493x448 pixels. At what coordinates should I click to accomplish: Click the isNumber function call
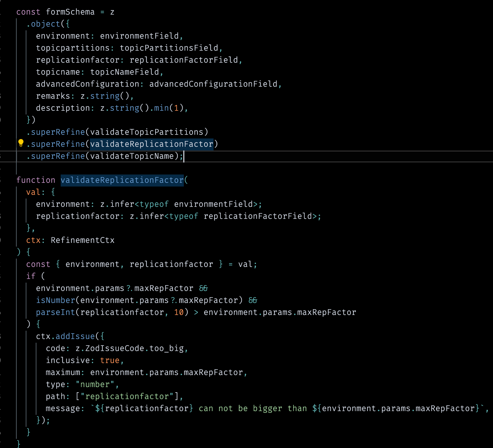click(55, 300)
